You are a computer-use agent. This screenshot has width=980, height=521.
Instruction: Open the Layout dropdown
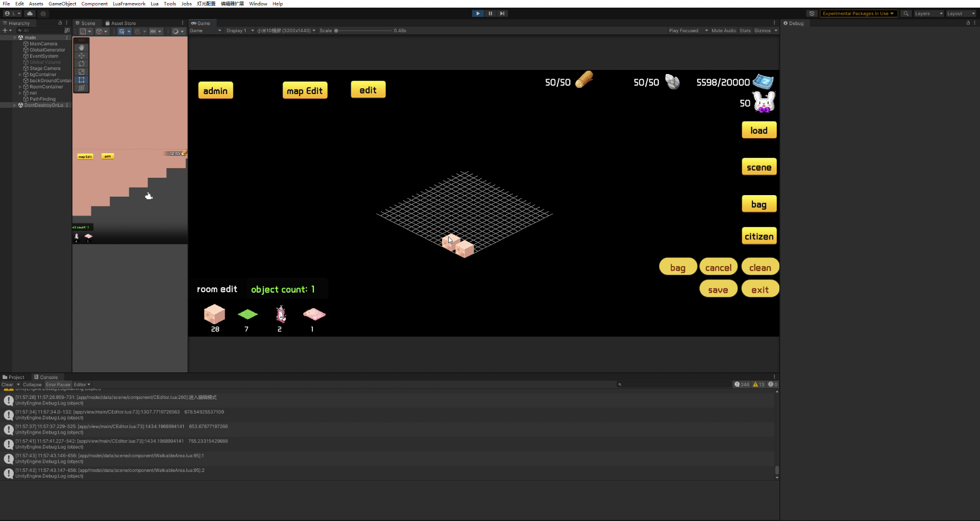[x=961, y=13]
